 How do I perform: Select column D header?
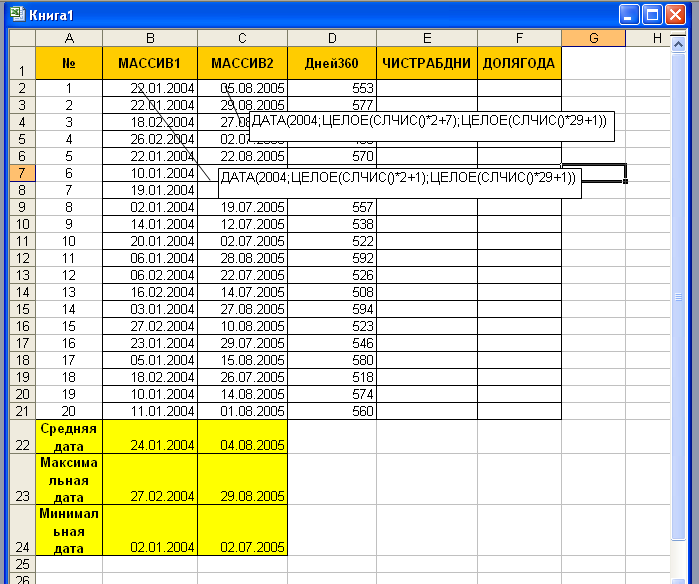click(x=332, y=38)
